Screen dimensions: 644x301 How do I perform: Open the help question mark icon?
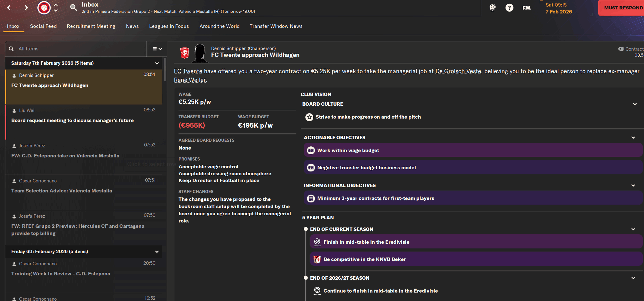(x=509, y=8)
